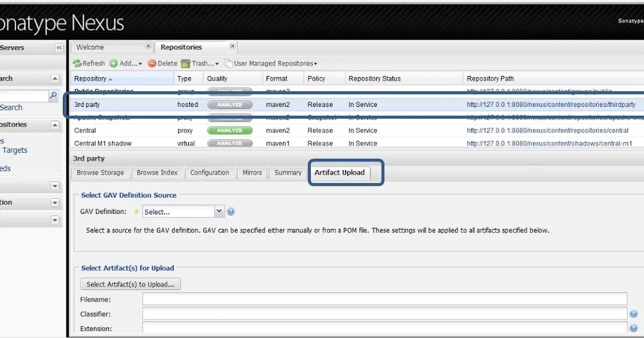This screenshot has width=644, height=338.
Task: Click 'maven1' format cell for Central M1 shadow
Action: (x=277, y=143)
